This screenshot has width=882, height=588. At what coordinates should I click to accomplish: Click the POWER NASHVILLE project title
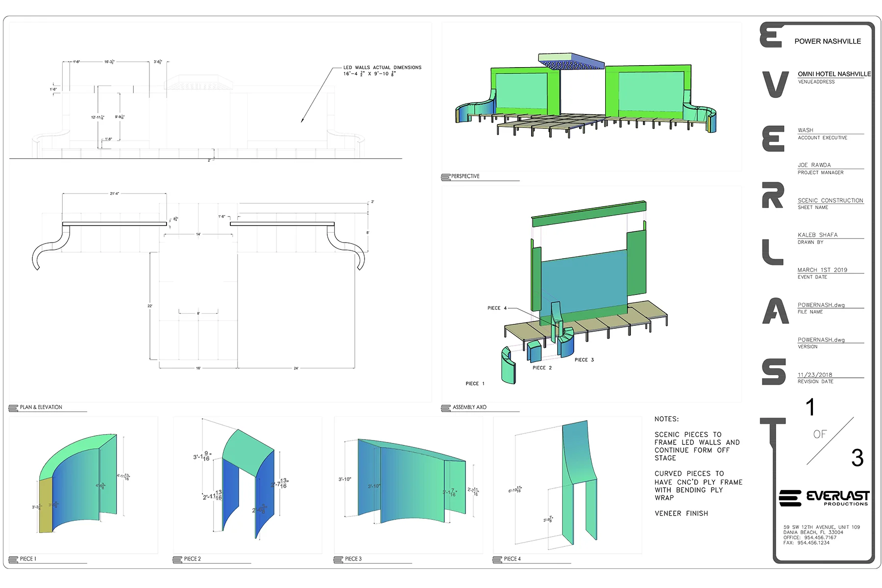point(828,41)
